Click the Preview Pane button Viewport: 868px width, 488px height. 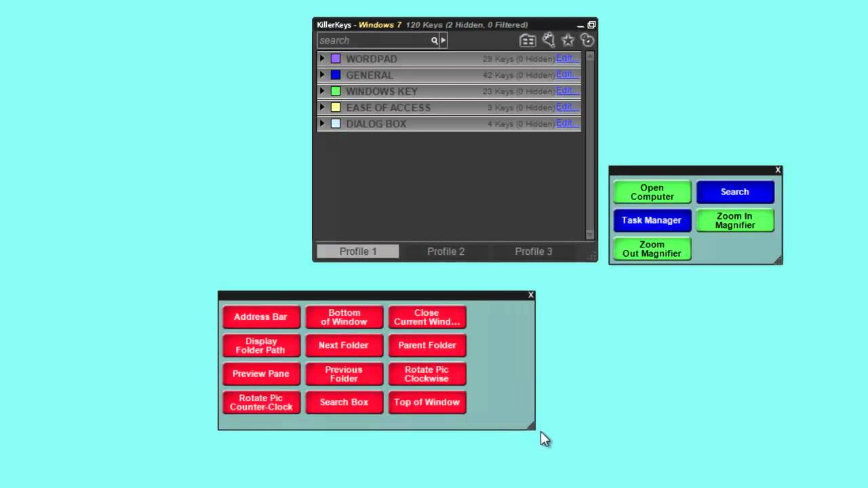[x=261, y=374]
